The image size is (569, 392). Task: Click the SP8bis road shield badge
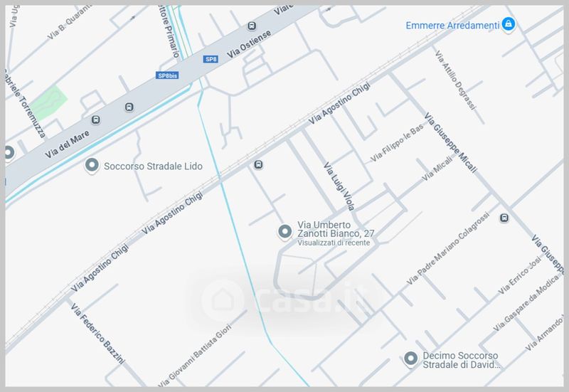(168, 75)
